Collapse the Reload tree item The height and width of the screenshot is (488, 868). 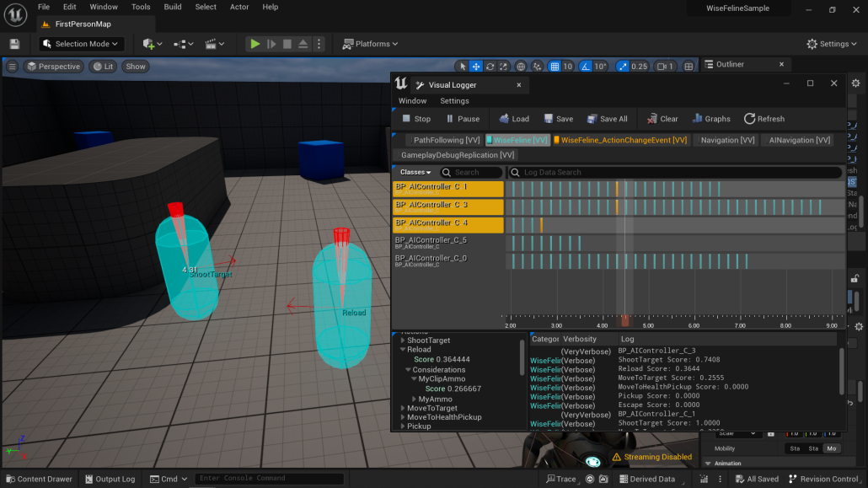pyautogui.click(x=403, y=350)
